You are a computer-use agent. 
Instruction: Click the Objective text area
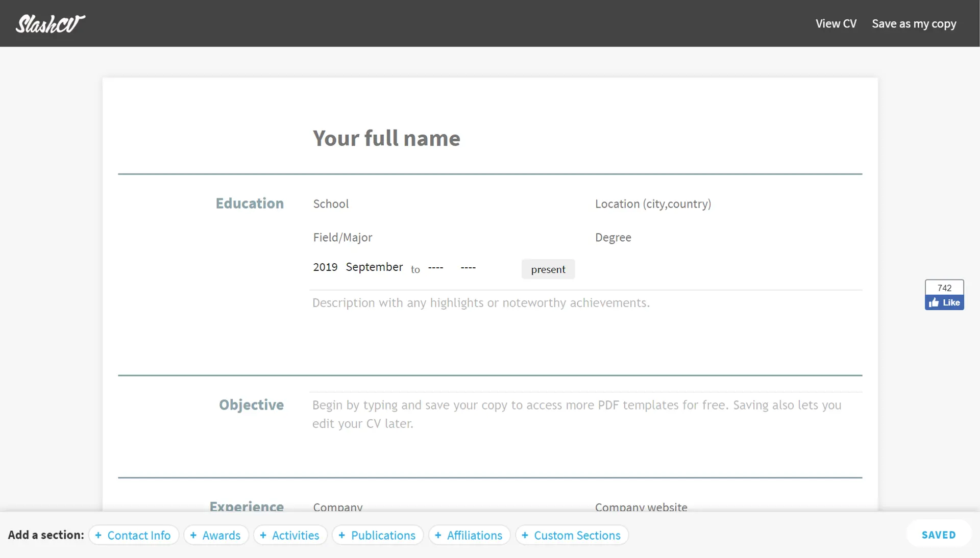pyautogui.click(x=577, y=414)
